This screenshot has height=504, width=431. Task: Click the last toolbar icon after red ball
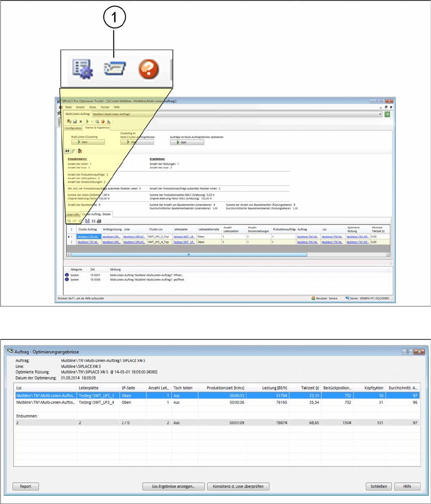coord(108,122)
